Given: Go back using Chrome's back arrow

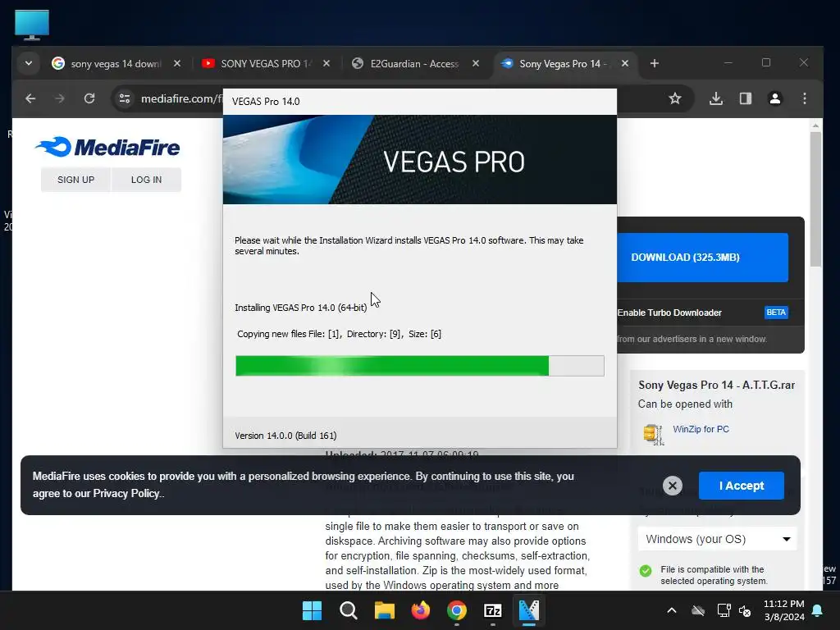Looking at the screenshot, I should [x=30, y=98].
